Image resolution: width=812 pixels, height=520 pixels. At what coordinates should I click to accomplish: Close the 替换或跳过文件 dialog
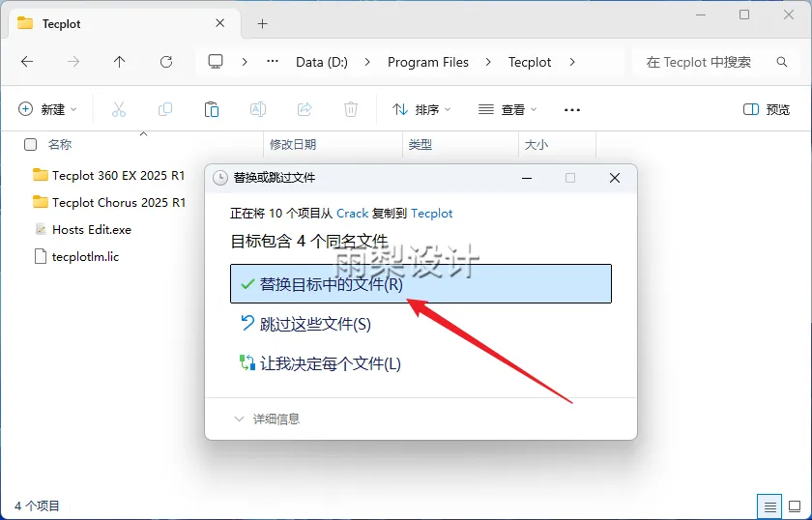pos(615,178)
